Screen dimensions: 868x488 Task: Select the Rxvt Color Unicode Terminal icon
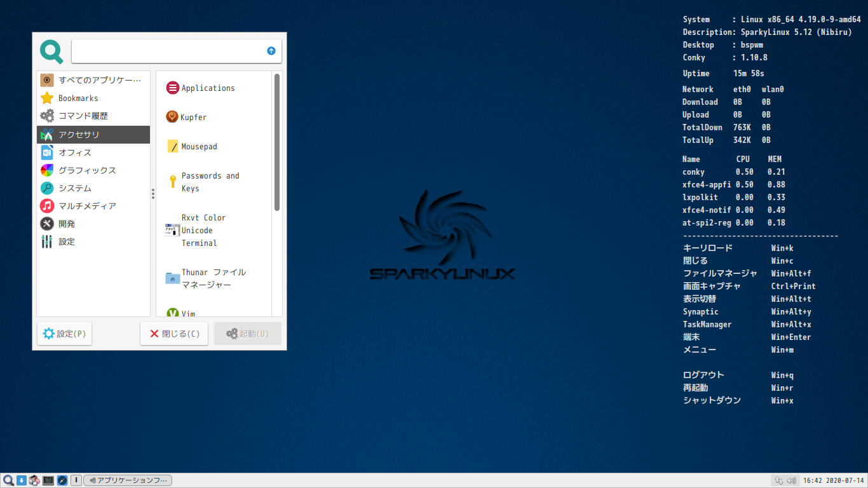click(172, 230)
